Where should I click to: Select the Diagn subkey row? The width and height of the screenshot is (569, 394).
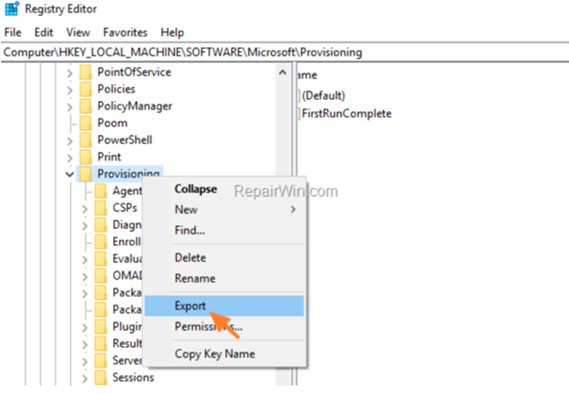[x=118, y=225]
